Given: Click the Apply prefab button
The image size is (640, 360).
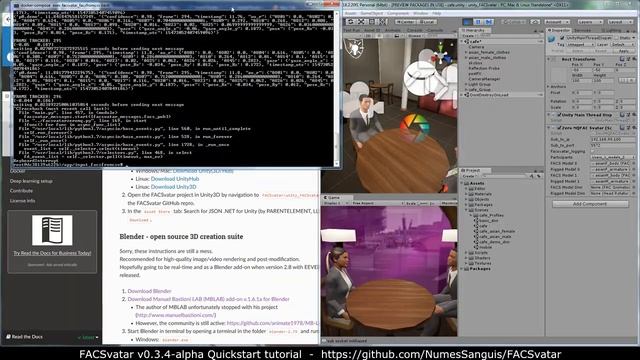Looking at the screenshot, I should point(624,51).
